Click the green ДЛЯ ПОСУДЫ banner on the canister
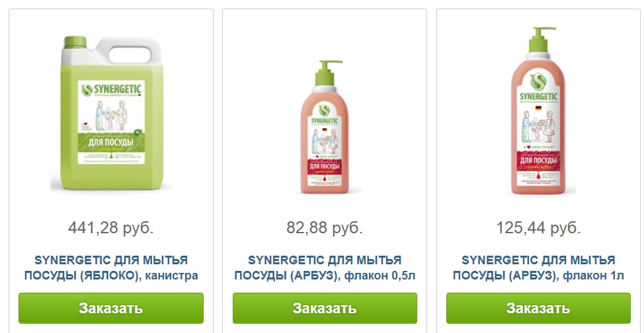 pyautogui.click(x=111, y=143)
